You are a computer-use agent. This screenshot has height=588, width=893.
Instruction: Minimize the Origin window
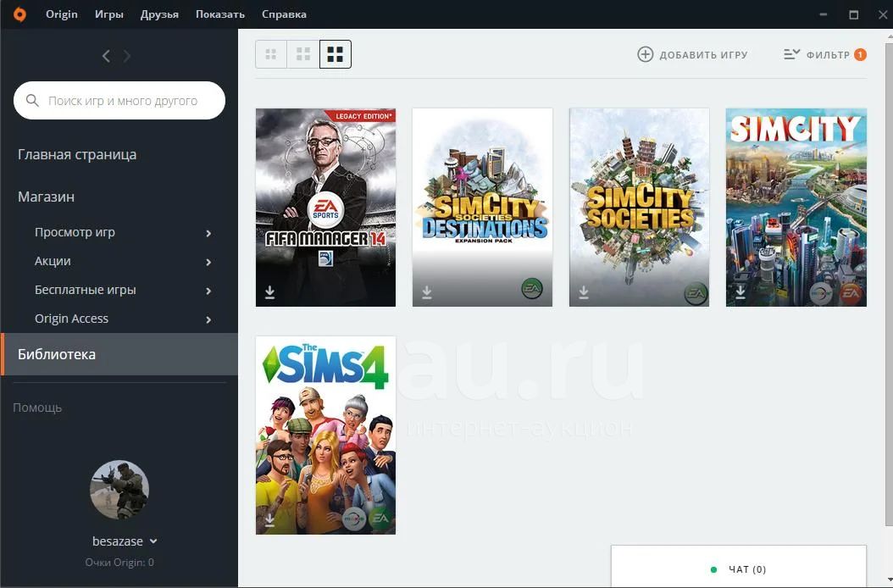tap(824, 14)
